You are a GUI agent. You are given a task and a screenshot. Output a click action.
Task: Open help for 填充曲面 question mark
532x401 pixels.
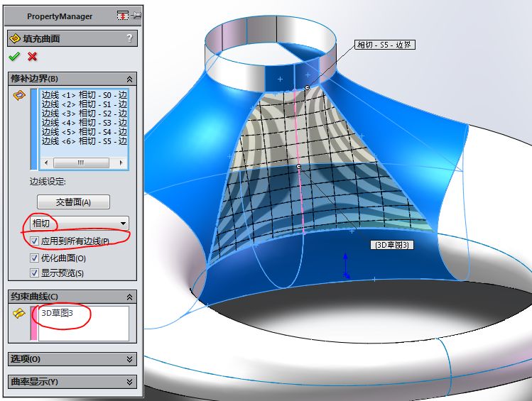click(129, 38)
